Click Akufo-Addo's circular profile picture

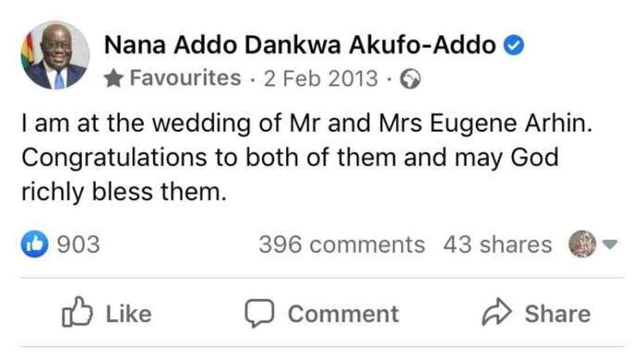[x=56, y=53]
